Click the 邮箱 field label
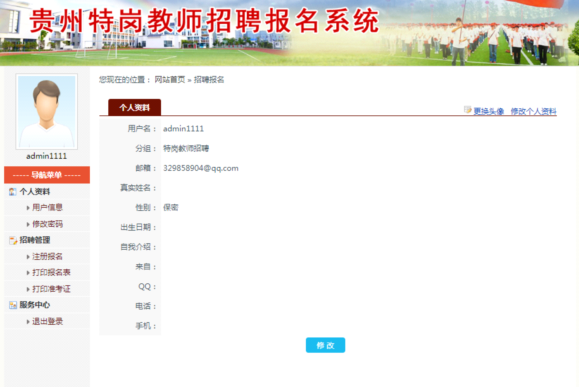 pos(146,168)
